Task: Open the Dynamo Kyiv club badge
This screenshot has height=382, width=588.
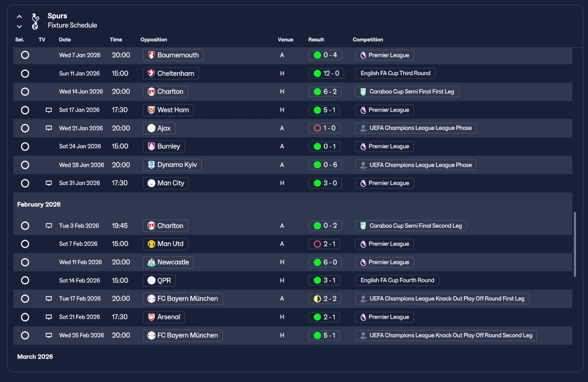Action: pos(151,165)
